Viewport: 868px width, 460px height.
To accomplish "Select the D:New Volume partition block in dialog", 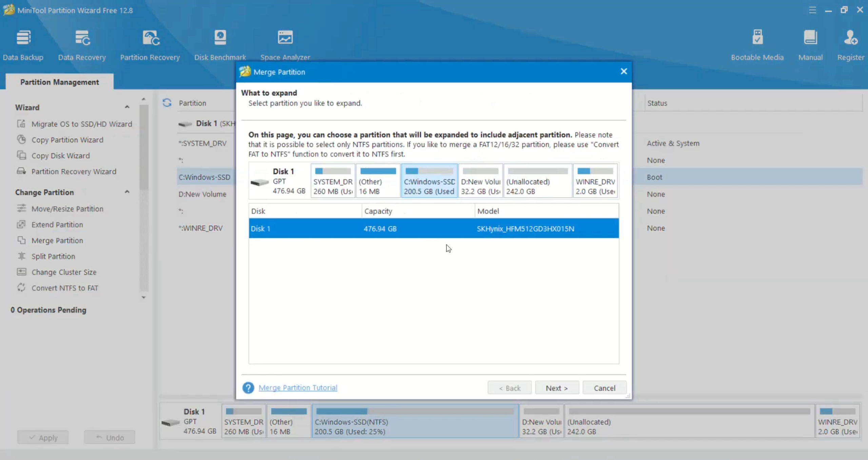I will (480, 181).
